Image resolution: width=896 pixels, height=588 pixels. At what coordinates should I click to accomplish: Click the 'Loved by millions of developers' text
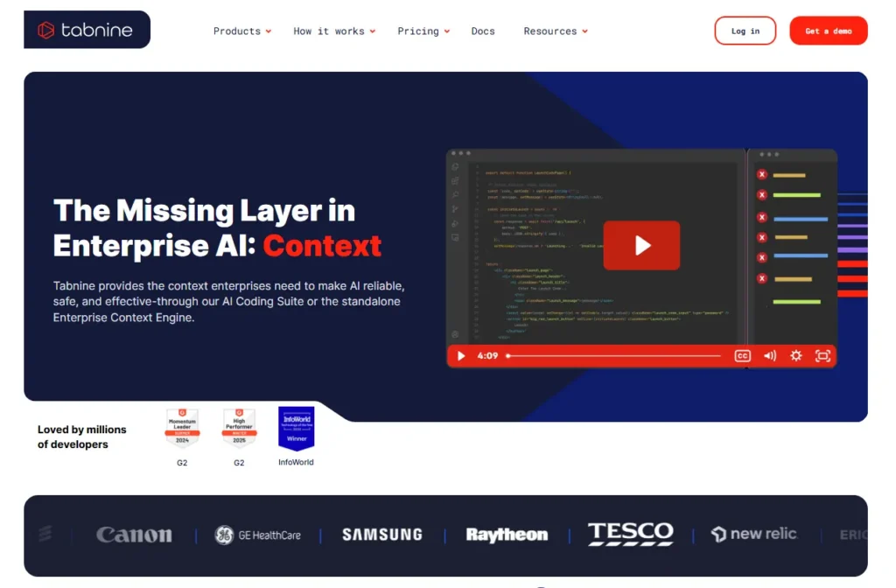[81, 437]
